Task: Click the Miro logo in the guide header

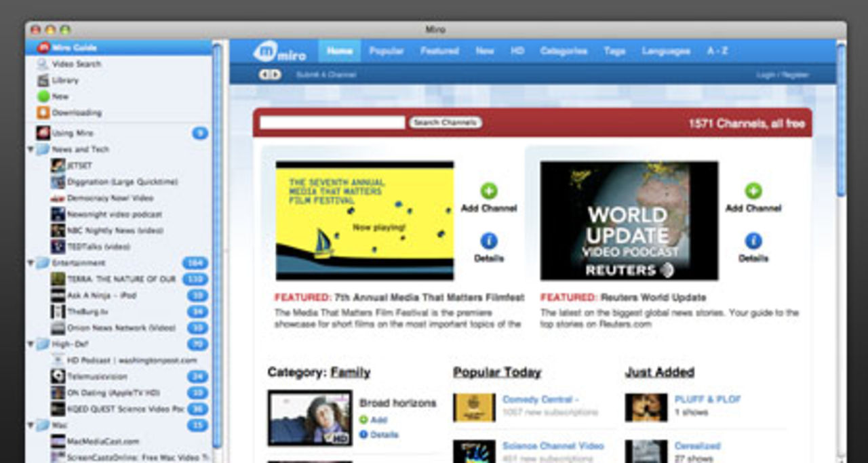Action: tap(279, 52)
